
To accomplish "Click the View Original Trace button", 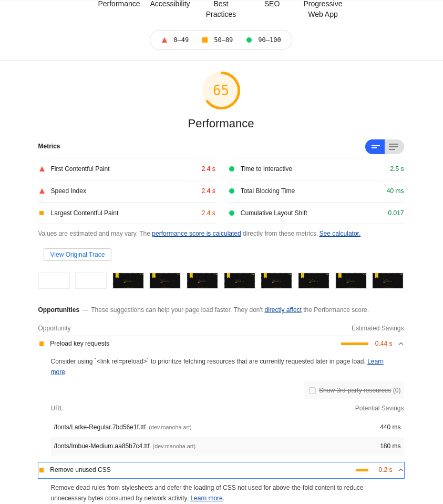I will click(x=77, y=255).
